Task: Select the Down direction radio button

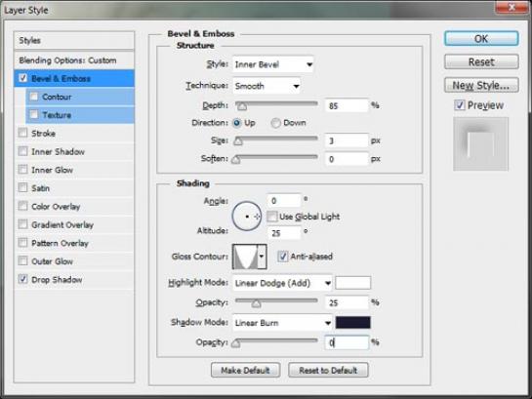Action: pos(275,123)
